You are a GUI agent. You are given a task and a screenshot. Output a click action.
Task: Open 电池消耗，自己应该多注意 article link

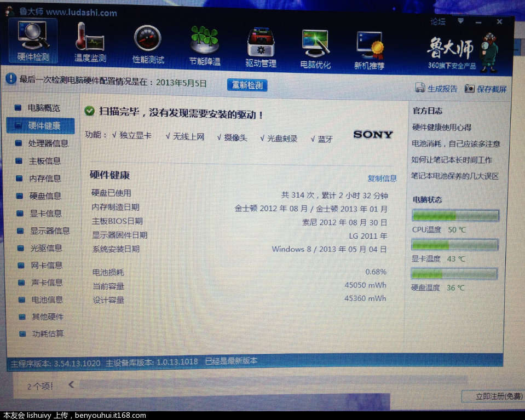[x=455, y=143]
